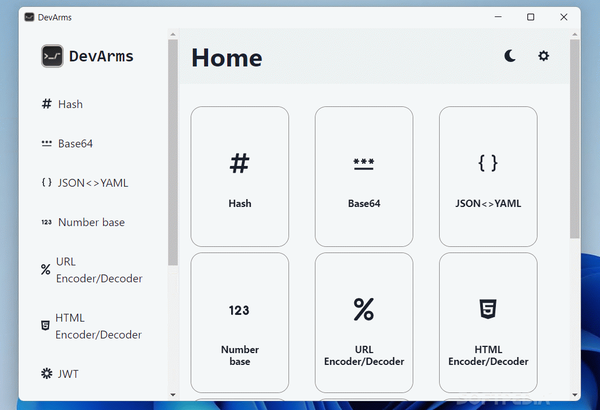The image size is (600, 410).
Task: Click the sidebar scrollbar thumb
Action: pyautogui.click(x=173, y=152)
